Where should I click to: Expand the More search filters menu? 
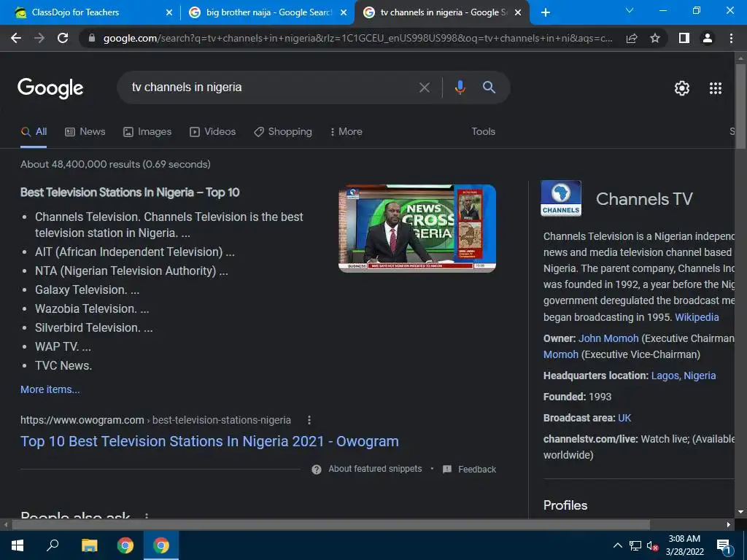click(347, 132)
